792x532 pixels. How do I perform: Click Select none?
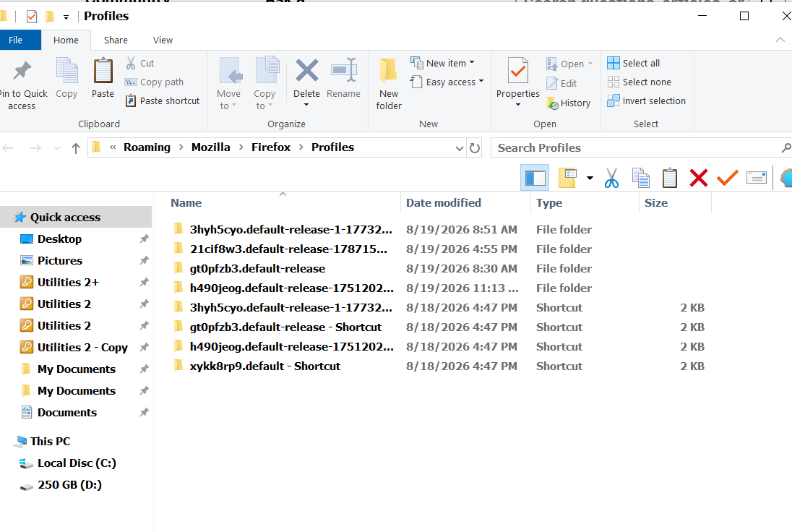click(x=639, y=82)
